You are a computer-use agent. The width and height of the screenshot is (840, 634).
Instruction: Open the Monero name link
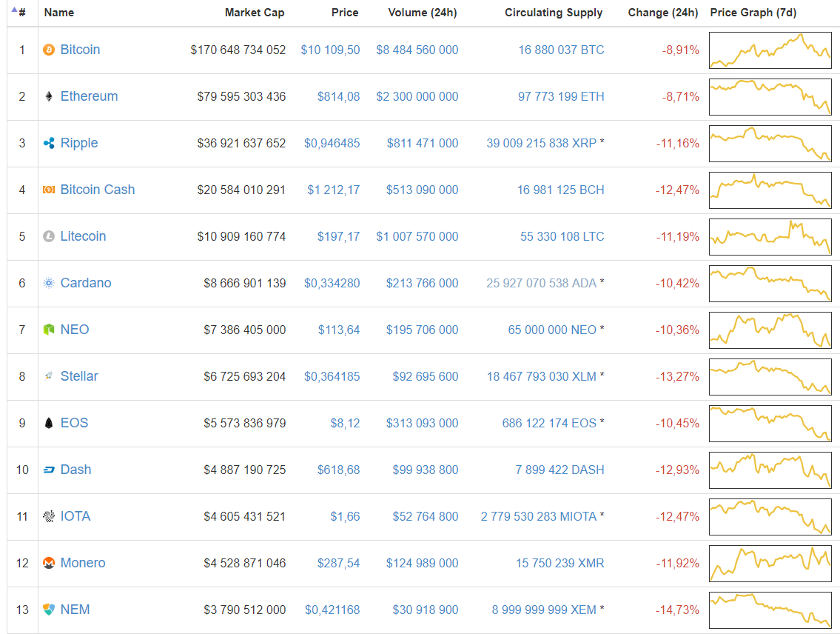(x=83, y=563)
